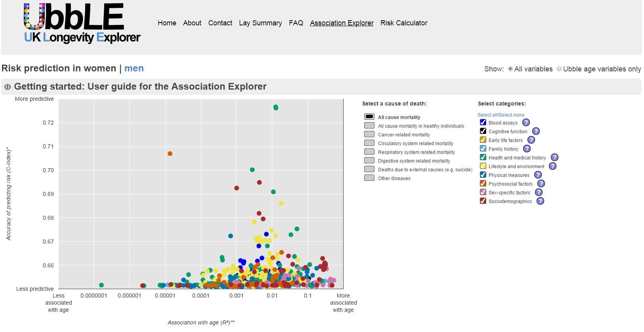Screen dimensions: 644x332
Task: Click help icon beside Psychosocial factors
Action: click(541, 184)
